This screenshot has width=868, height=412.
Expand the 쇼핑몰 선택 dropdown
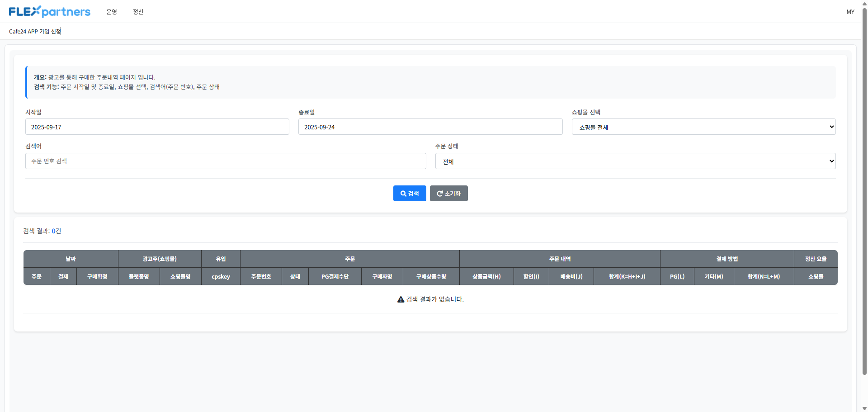pos(703,127)
